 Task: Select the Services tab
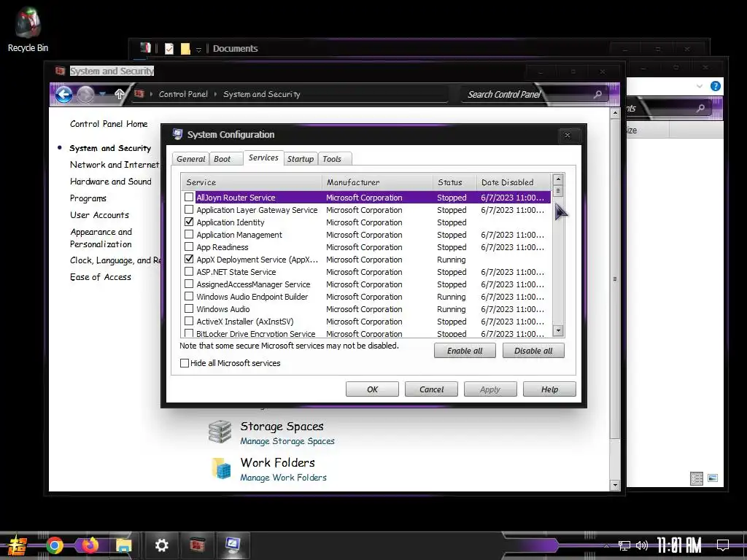[x=263, y=157]
